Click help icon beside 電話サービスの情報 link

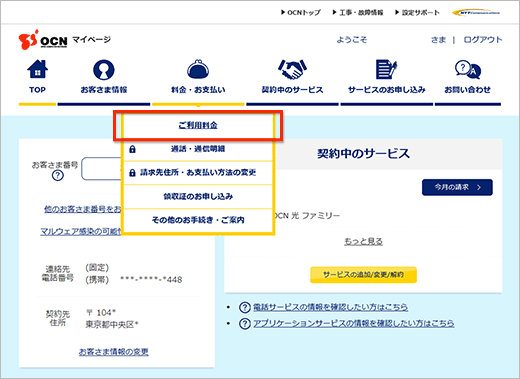coord(245,307)
